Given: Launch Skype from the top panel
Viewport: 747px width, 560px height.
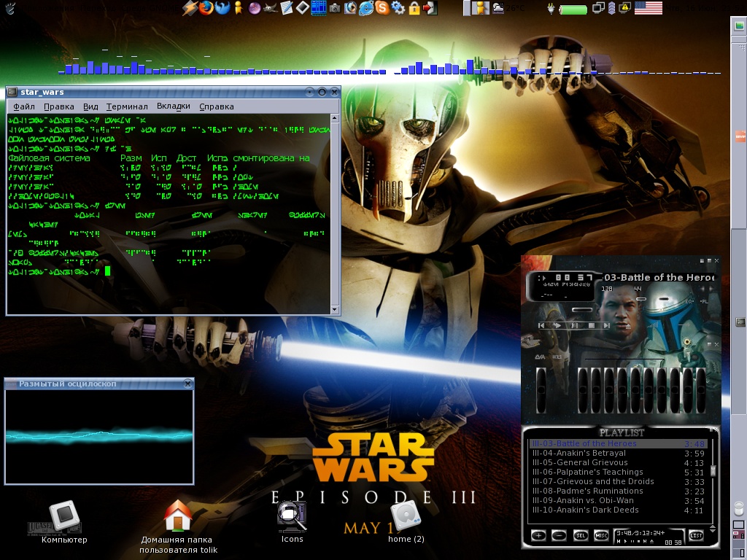Looking at the screenshot, I should click(382, 7).
